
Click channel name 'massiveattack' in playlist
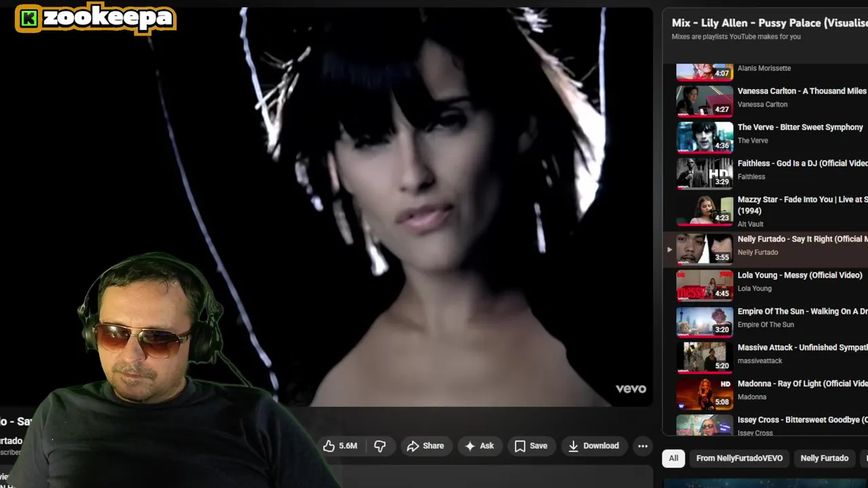[x=759, y=361]
